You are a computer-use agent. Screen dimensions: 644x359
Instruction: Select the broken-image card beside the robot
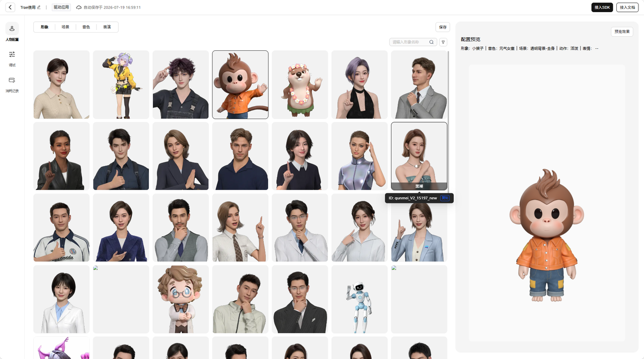tap(419, 300)
